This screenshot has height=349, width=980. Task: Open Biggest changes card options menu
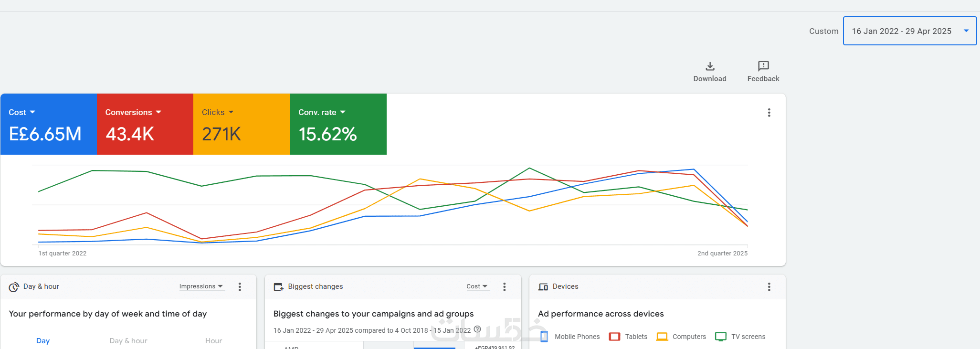tap(505, 287)
